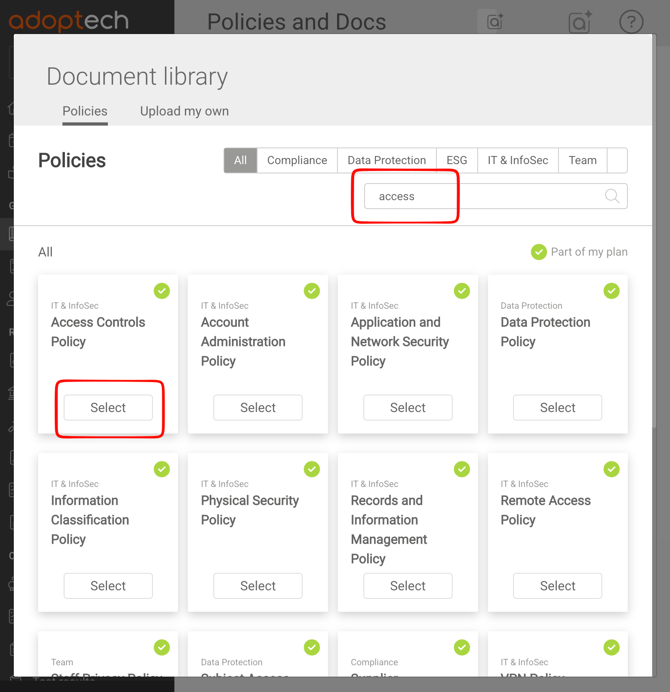Select the Access Controls Policy
The height and width of the screenshot is (692, 670).
108,408
